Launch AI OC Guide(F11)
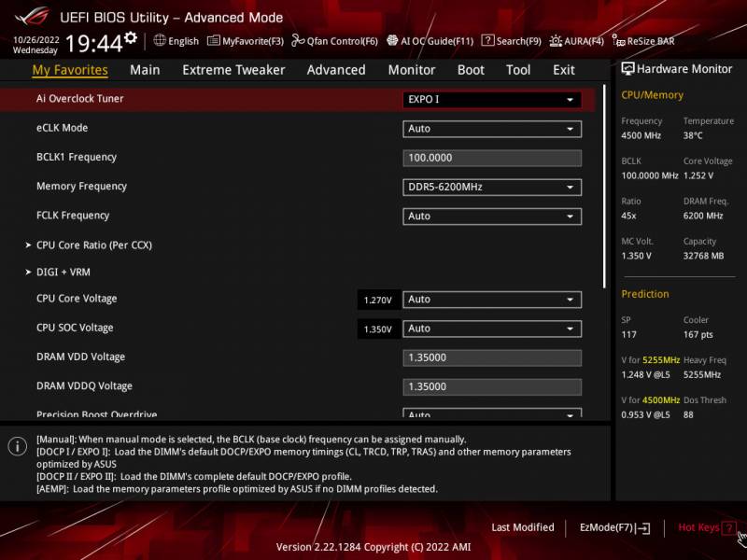 [x=430, y=41]
